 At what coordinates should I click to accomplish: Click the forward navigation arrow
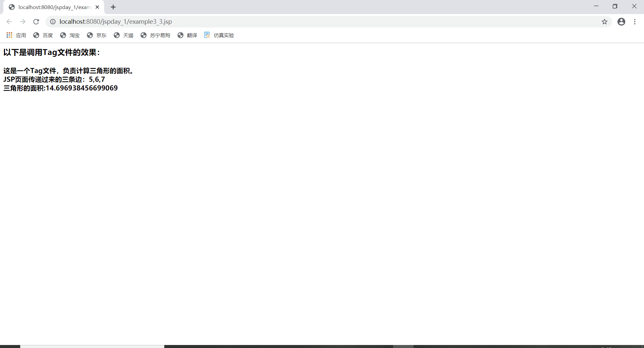[22, 21]
